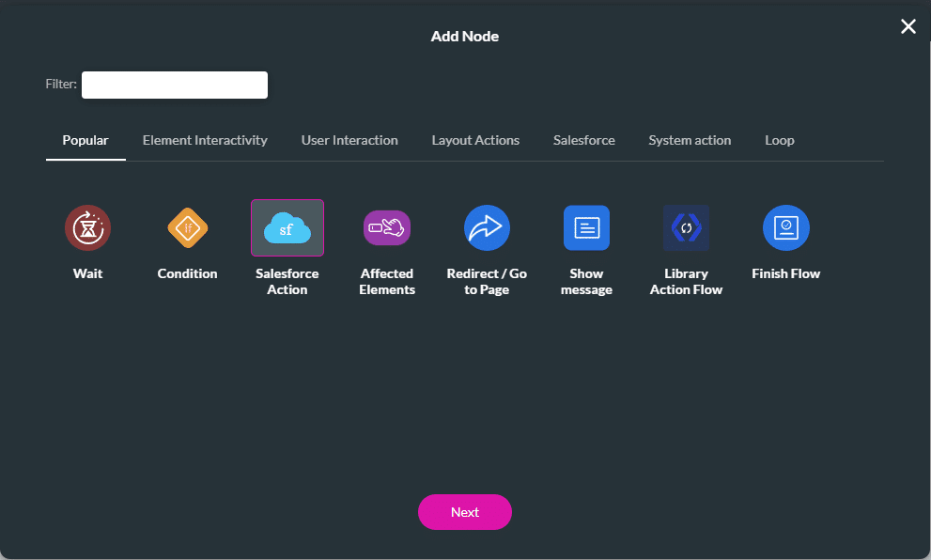Switch to the System action tab
Image resolution: width=931 pixels, height=560 pixels.
pyautogui.click(x=690, y=140)
